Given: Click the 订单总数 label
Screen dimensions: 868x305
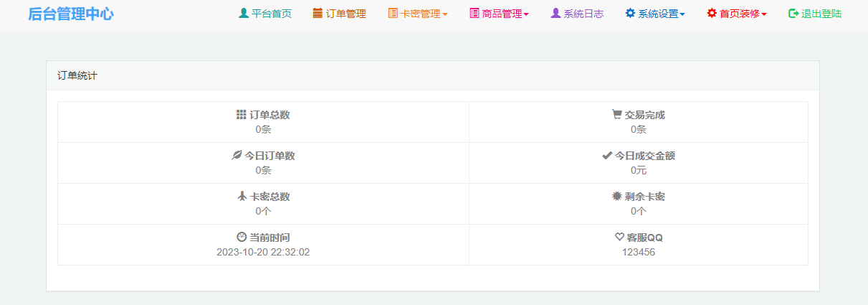Looking at the screenshot, I should pos(270,115).
